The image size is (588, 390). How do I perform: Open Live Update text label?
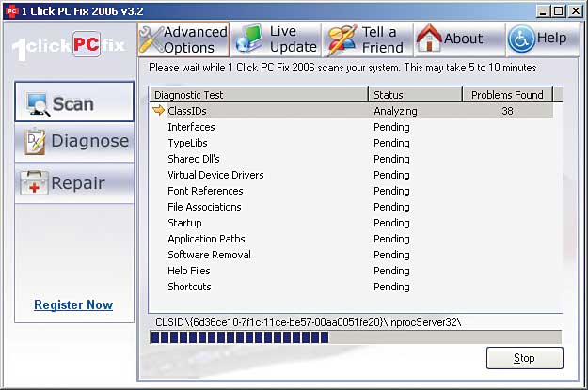pyautogui.click(x=293, y=39)
